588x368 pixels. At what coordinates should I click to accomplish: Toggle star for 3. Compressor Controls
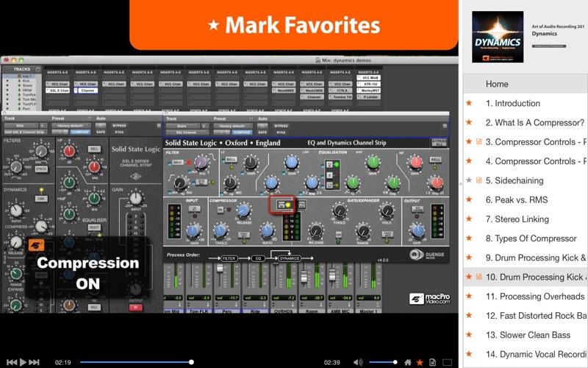(x=469, y=141)
